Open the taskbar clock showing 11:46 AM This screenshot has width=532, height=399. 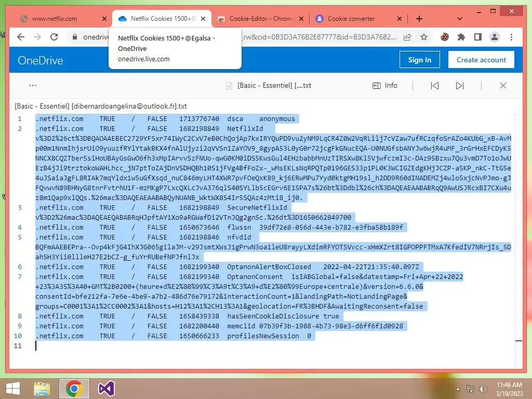[509, 389]
